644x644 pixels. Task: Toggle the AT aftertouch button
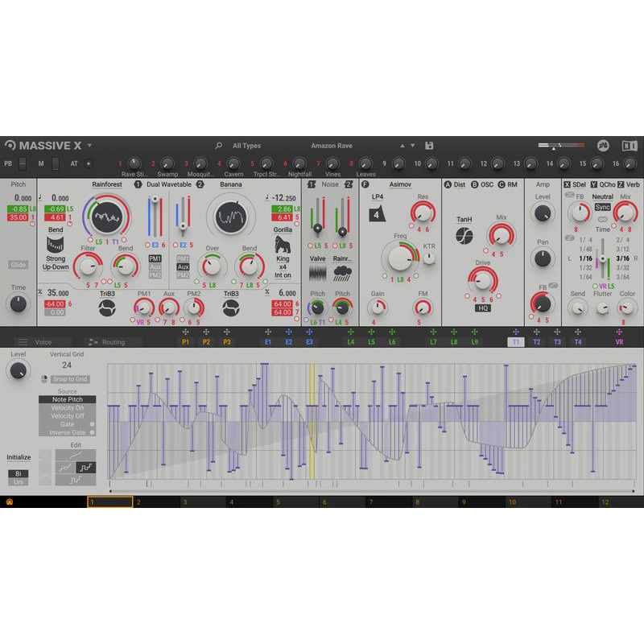pos(89,163)
